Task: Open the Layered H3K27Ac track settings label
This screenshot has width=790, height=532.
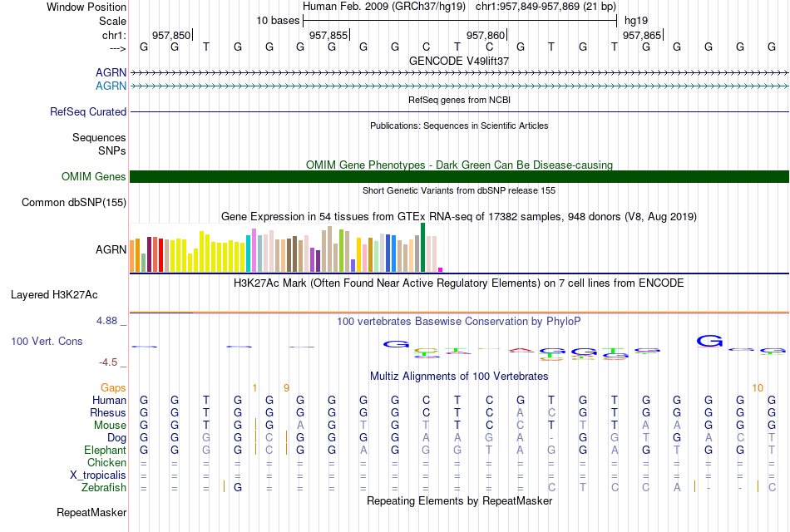Action: [54, 295]
